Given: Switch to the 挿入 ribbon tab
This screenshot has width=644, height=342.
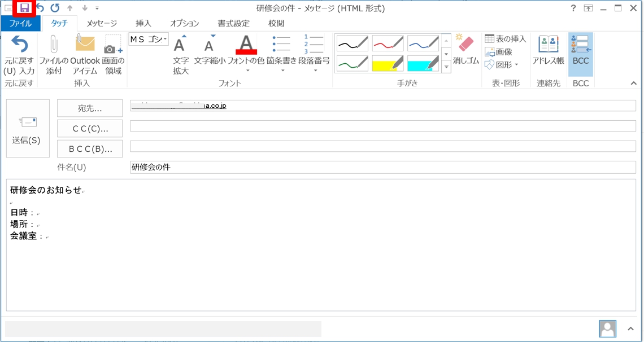Looking at the screenshot, I should pyautogui.click(x=143, y=23).
